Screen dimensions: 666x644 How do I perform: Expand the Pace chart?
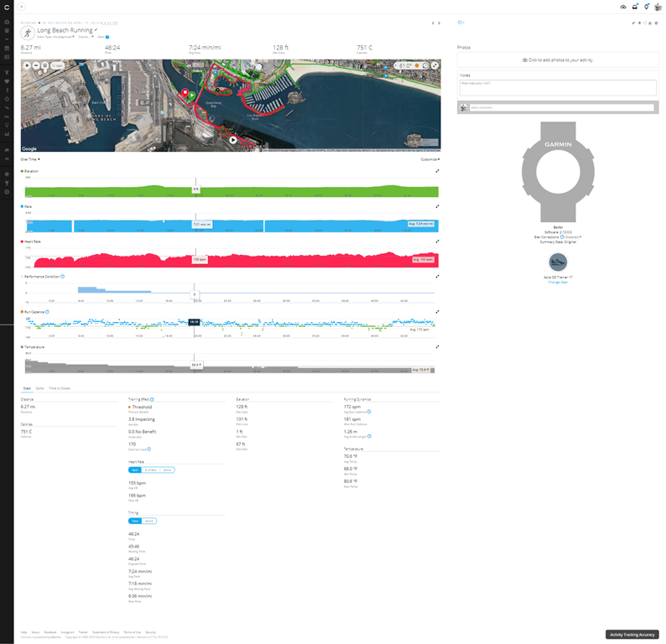pyautogui.click(x=437, y=206)
